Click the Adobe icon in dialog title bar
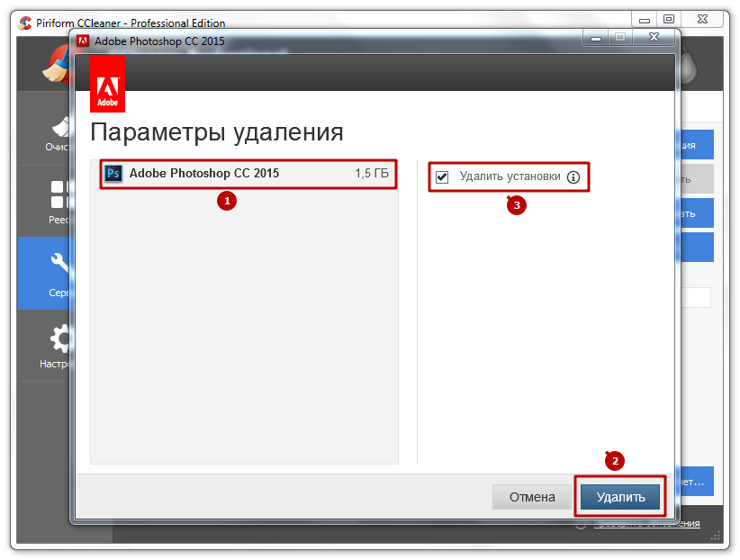Image resolution: width=740 pixels, height=560 pixels. tap(83, 41)
